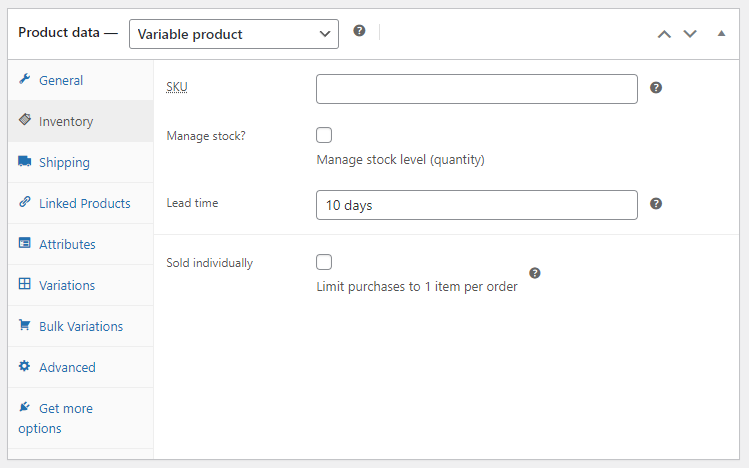Click the Manage stock level (quantity) label

coord(400,160)
